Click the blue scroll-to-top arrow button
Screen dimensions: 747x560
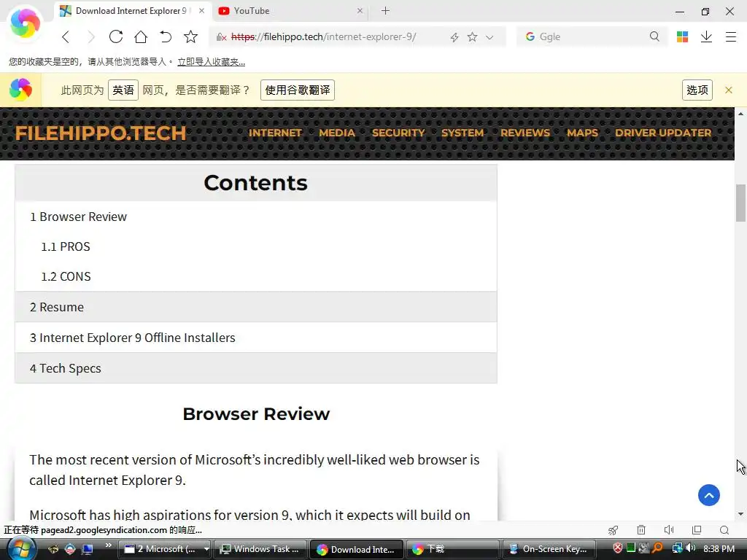pos(709,495)
